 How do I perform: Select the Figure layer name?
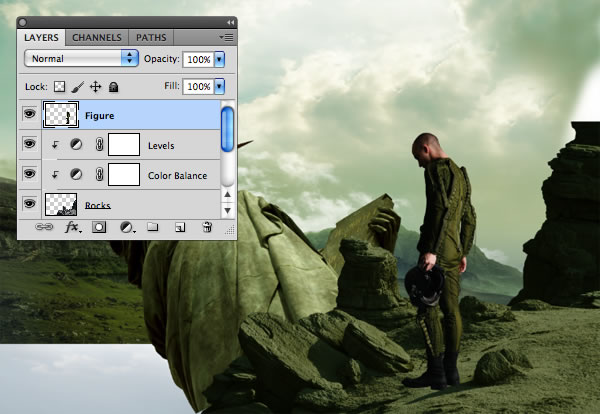pyautogui.click(x=99, y=116)
